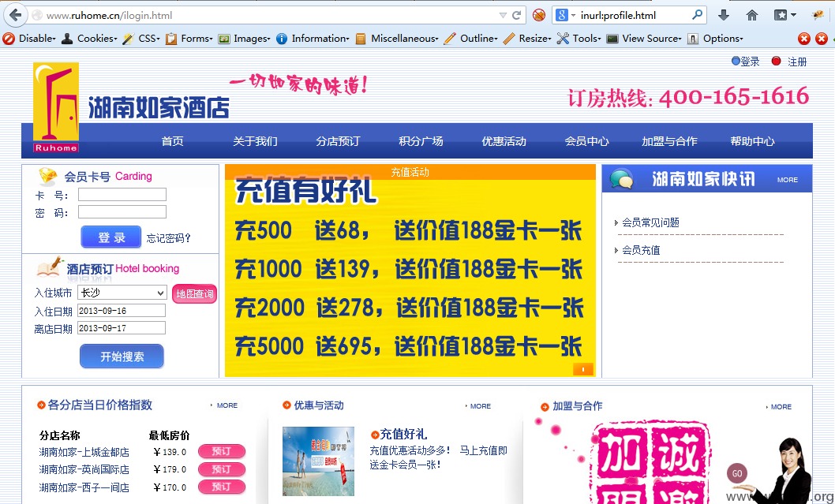This screenshot has height=504, width=835.
Task: Click the orange slide indicator on banner
Action: tap(583, 369)
